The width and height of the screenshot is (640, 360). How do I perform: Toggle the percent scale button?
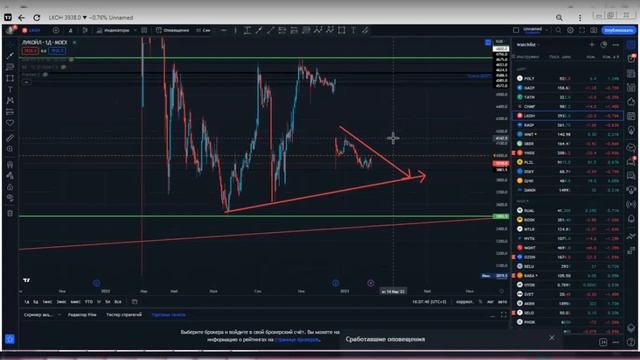[480, 302]
